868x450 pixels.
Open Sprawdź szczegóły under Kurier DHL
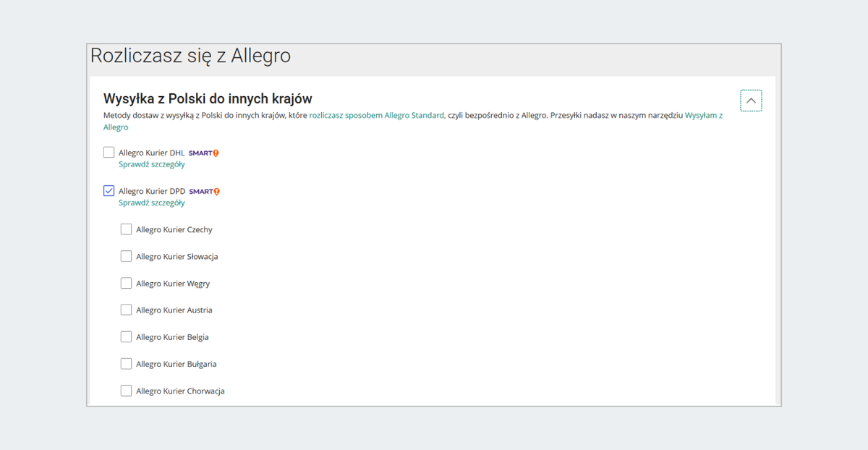152,164
